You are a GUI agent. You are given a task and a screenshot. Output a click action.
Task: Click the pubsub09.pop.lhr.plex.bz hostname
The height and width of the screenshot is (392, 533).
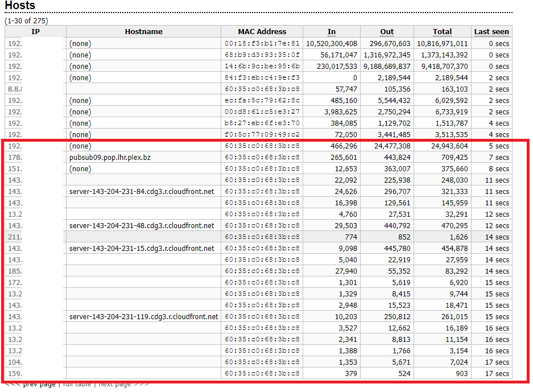pos(110,158)
